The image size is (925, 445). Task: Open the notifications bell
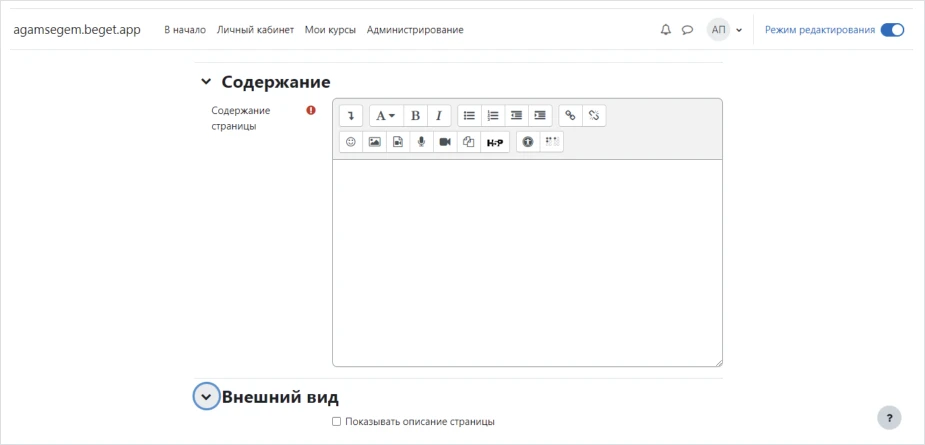tap(666, 30)
